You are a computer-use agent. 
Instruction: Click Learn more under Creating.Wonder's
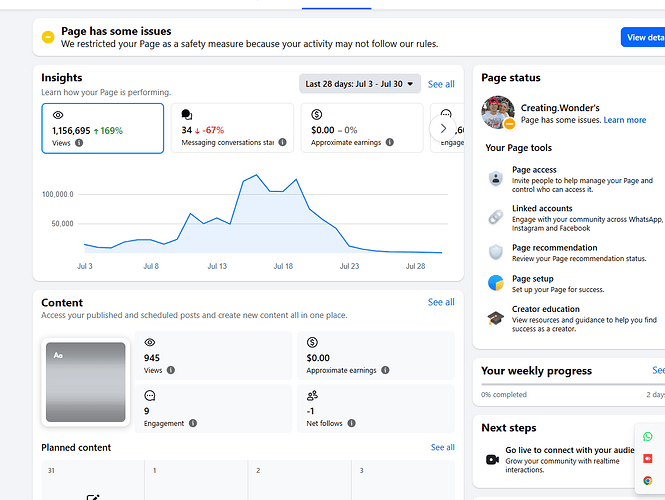[625, 120]
